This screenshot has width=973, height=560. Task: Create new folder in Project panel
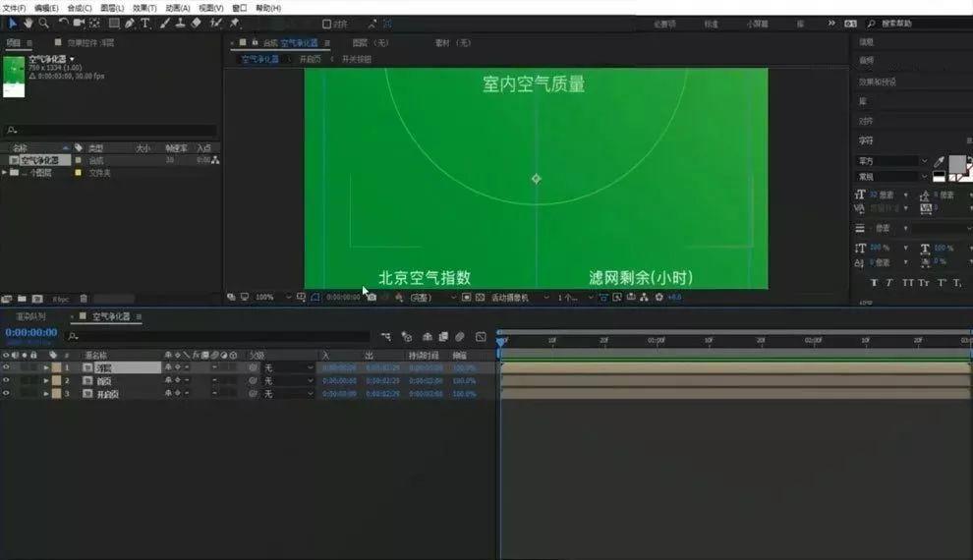tap(22, 299)
